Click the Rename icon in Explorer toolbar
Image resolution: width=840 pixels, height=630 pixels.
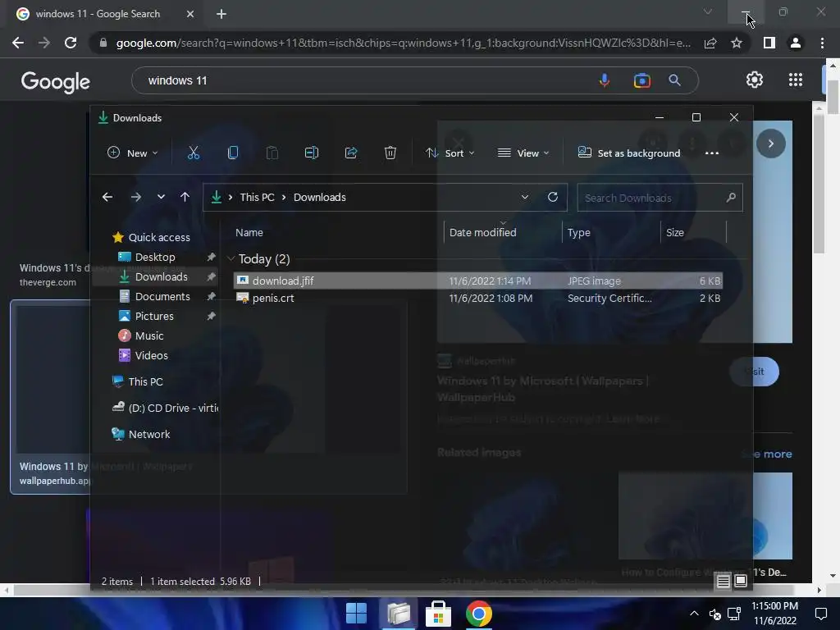[x=311, y=153]
